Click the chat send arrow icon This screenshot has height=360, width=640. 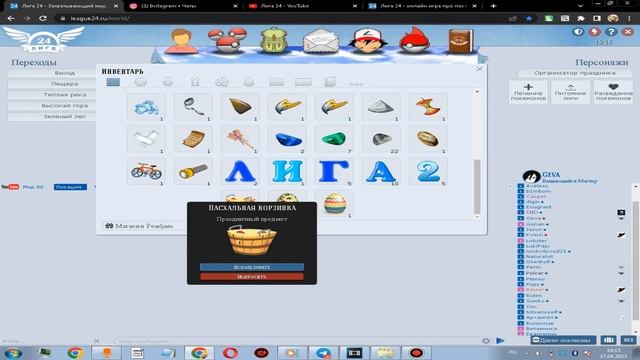click(x=500, y=340)
